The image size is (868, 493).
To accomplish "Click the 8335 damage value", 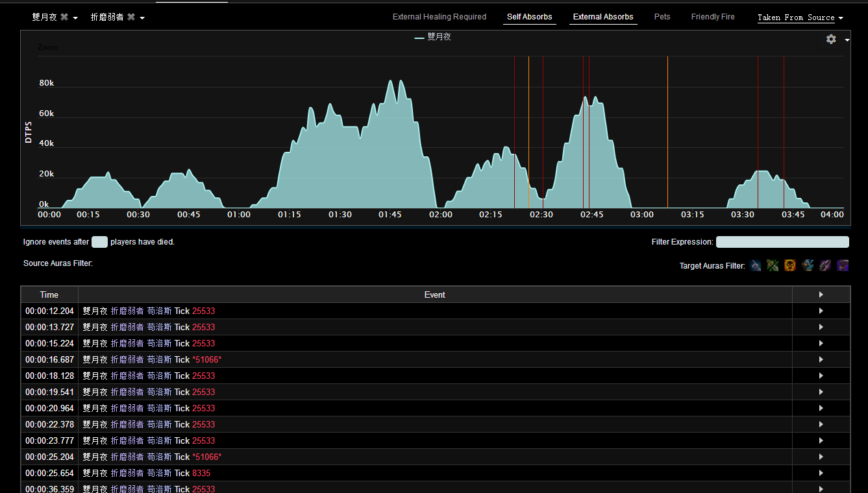I will pos(201,473).
